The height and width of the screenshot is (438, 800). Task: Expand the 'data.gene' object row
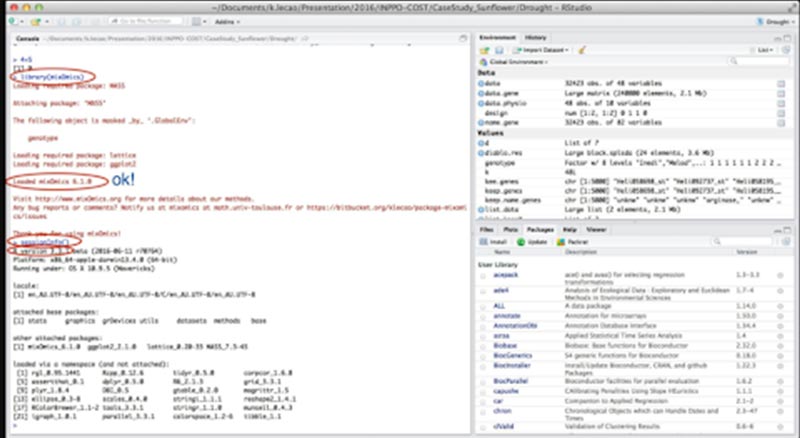481,93
